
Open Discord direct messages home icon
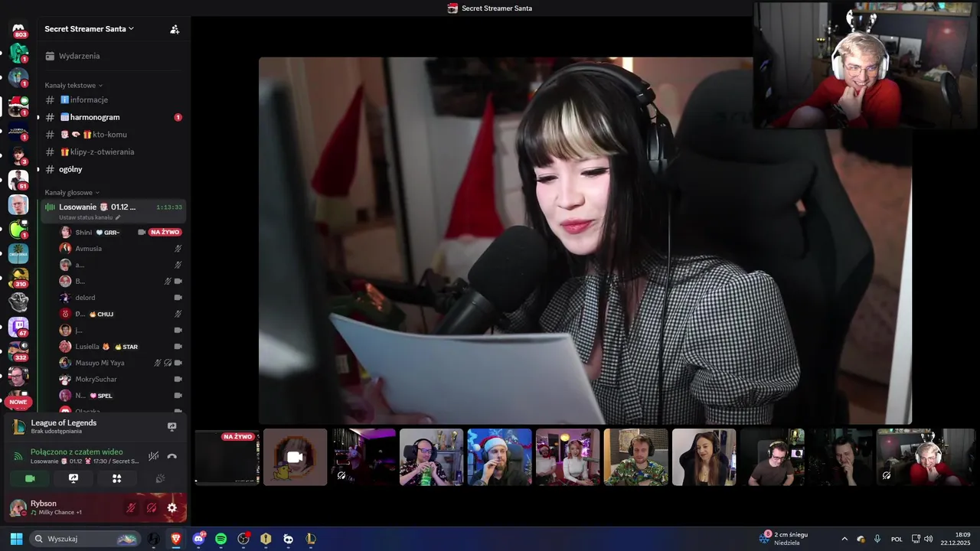(18, 29)
